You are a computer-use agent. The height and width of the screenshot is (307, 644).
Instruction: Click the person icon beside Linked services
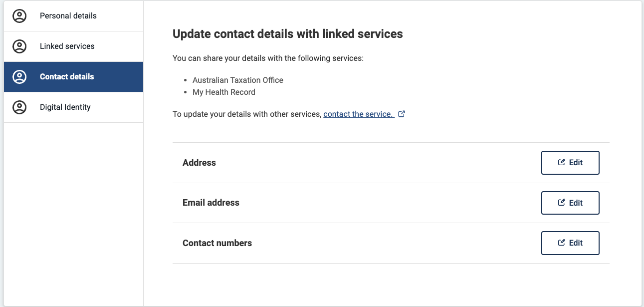coord(19,46)
